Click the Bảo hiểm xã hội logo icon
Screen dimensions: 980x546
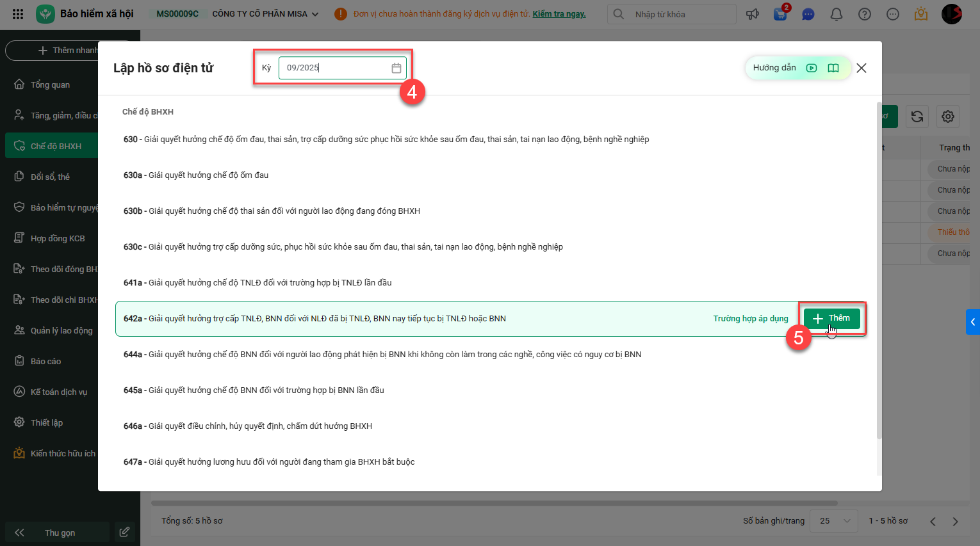[x=45, y=14]
